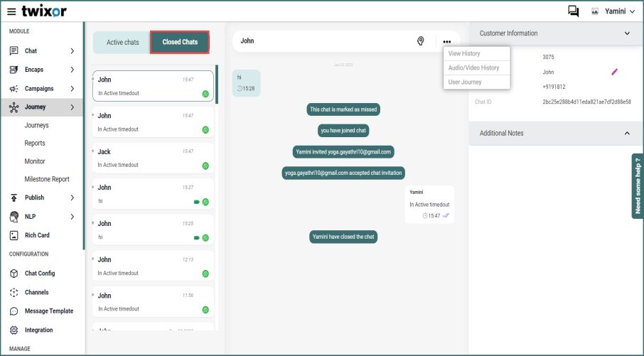Click the Need some help button
This screenshot has width=644, height=356.
[x=637, y=185]
